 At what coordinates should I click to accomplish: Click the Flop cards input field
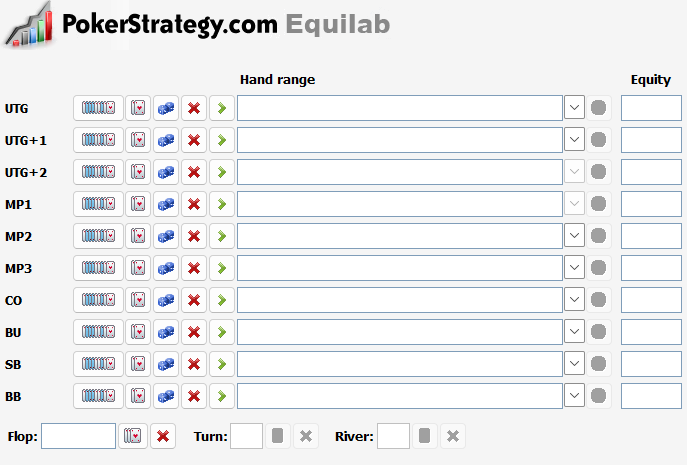pyautogui.click(x=78, y=436)
